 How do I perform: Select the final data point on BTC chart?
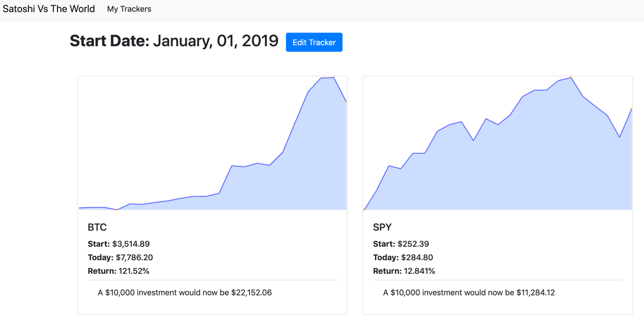(x=346, y=101)
